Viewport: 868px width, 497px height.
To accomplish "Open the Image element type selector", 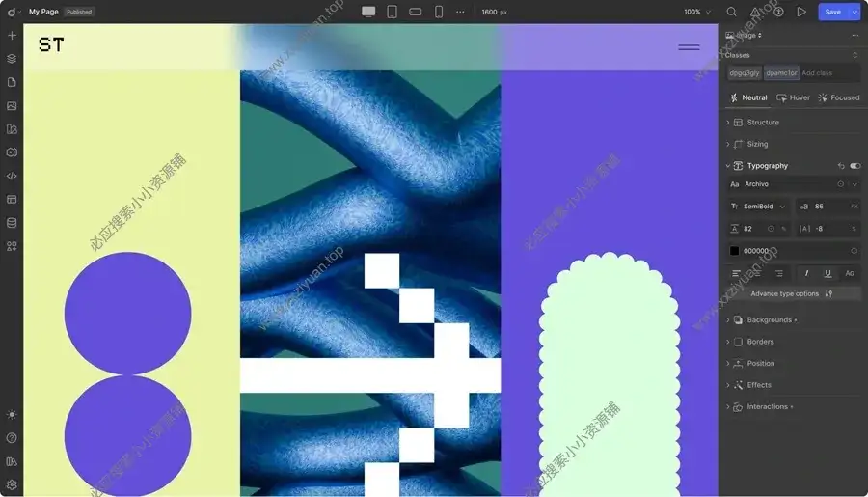I will (745, 35).
